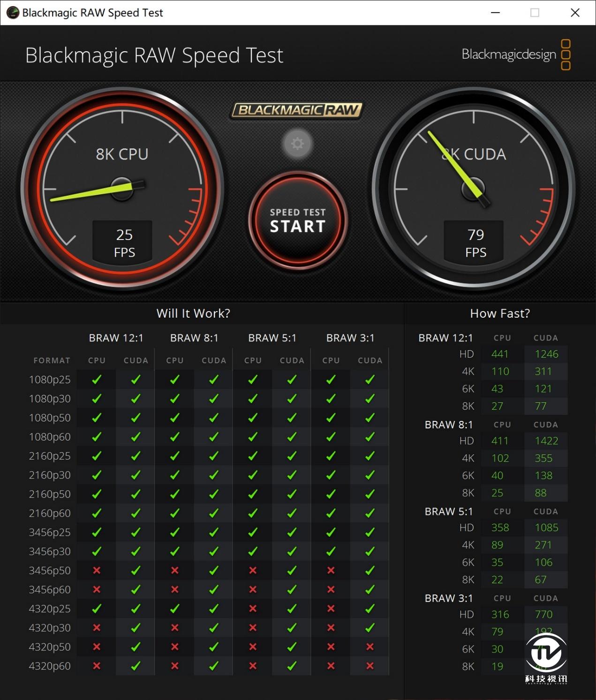Click the 3456p50 row label
This screenshot has width=596, height=700.
tap(50, 571)
